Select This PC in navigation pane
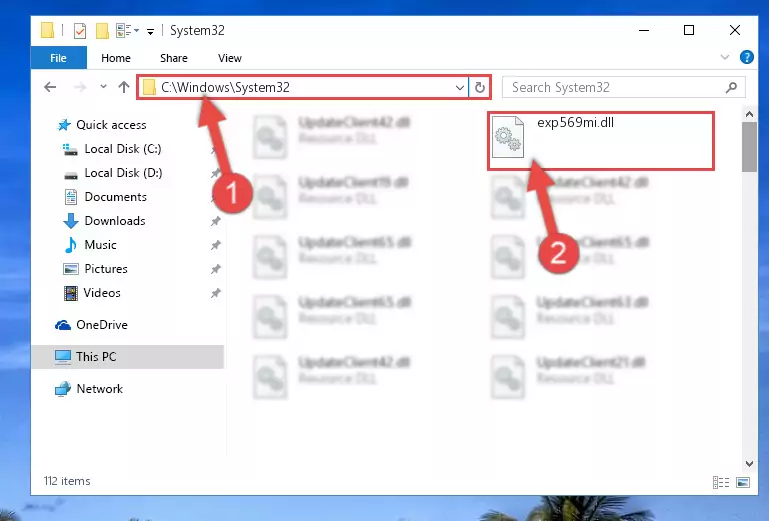769x521 pixels. (x=128, y=357)
